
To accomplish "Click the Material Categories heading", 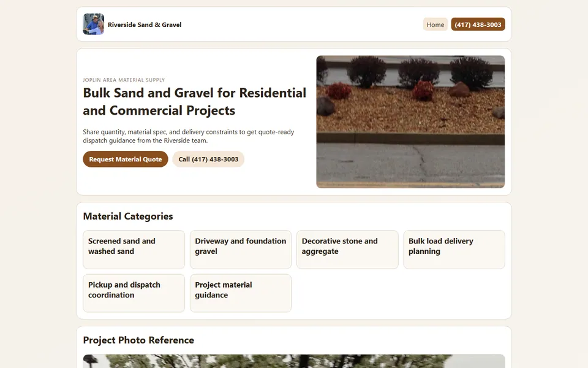I will coord(128,217).
